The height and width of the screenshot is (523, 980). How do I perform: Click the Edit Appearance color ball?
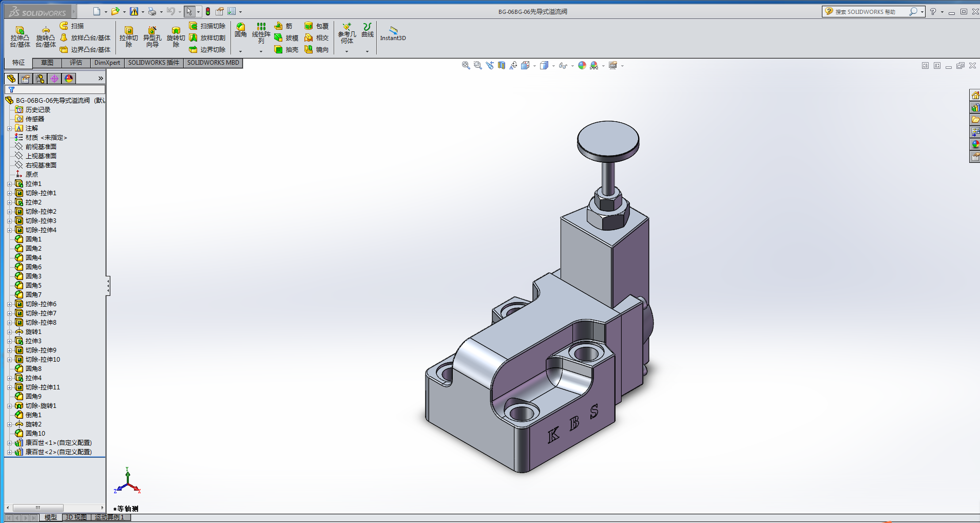[582, 66]
